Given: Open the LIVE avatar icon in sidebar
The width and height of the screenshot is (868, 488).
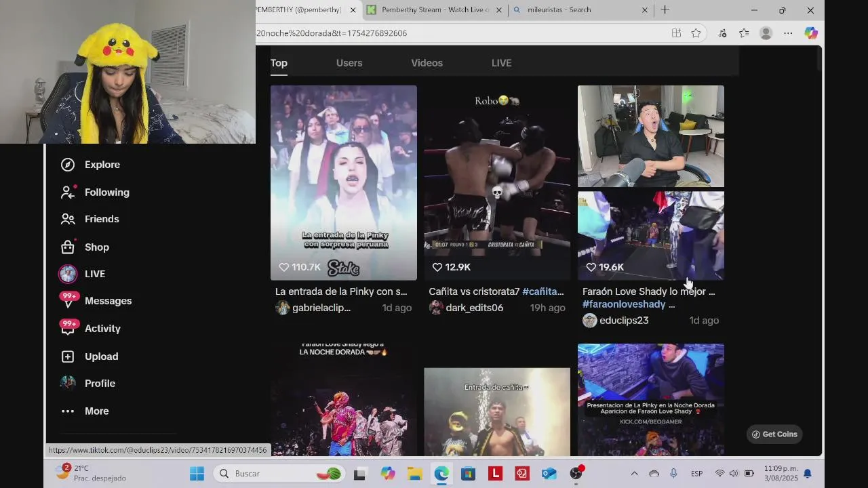Looking at the screenshot, I should tap(67, 274).
